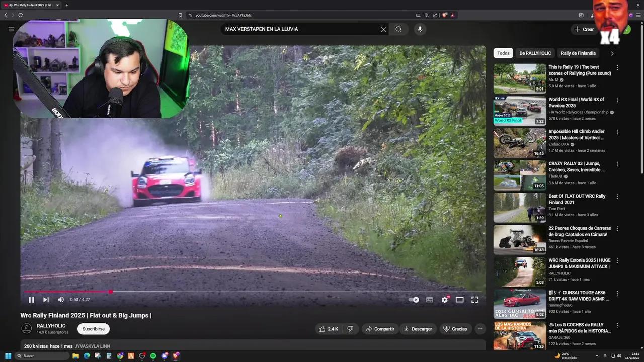Open This is Rally 19 video thumbnail
Viewport: 644px width, 362px height.
point(520,78)
